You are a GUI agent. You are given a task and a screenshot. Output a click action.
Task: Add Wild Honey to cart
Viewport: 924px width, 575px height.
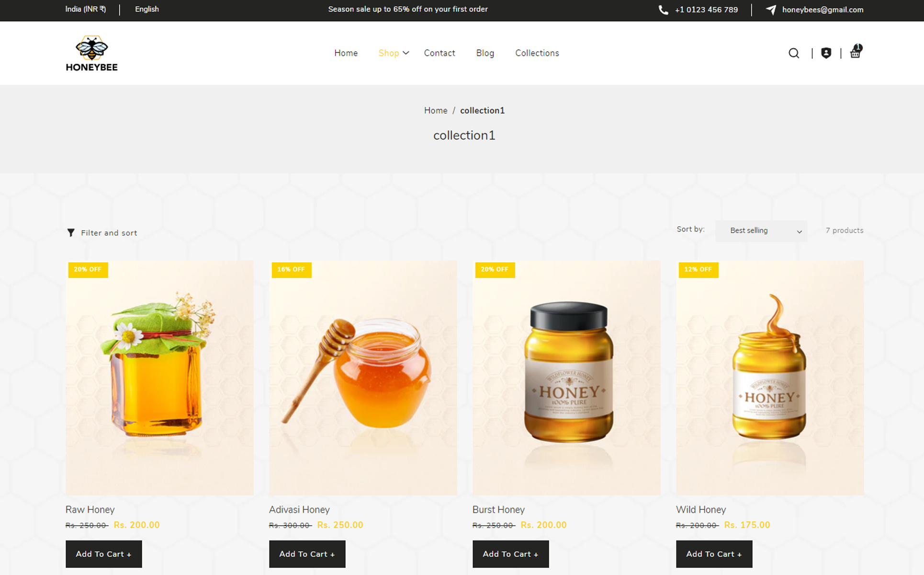pos(714,554)
